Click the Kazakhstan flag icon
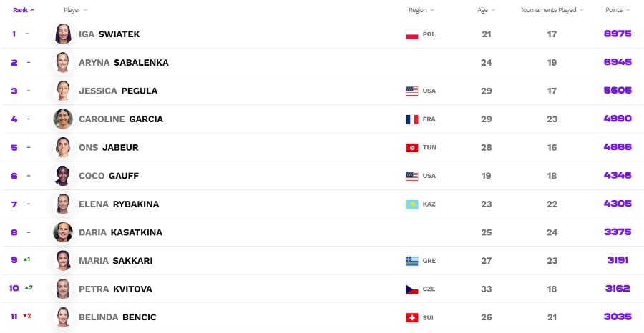This screenshot has height=333, width=644. pyautogui.click(x=412, y=204)
